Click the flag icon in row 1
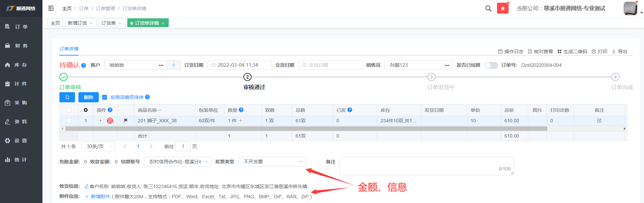The height and width of the screenshot is (203, 644). (x=126, y=121)
